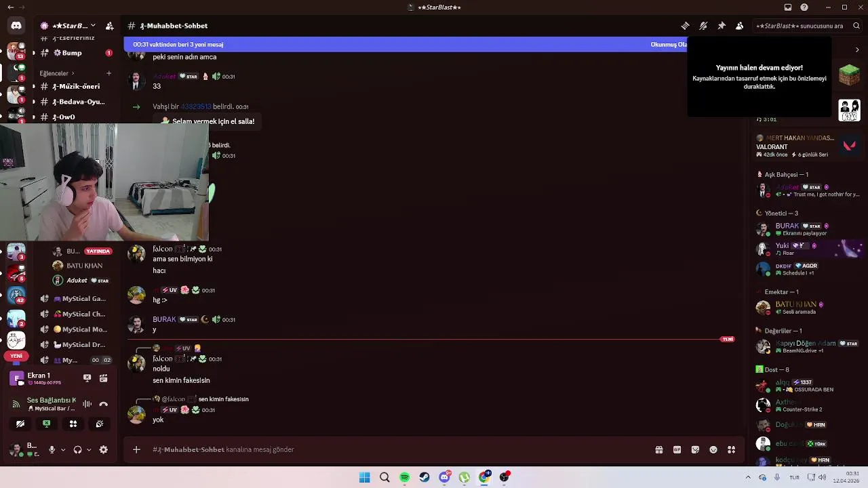Open the activities button in voice panel

pyautogui.click(x=73, y=424)
